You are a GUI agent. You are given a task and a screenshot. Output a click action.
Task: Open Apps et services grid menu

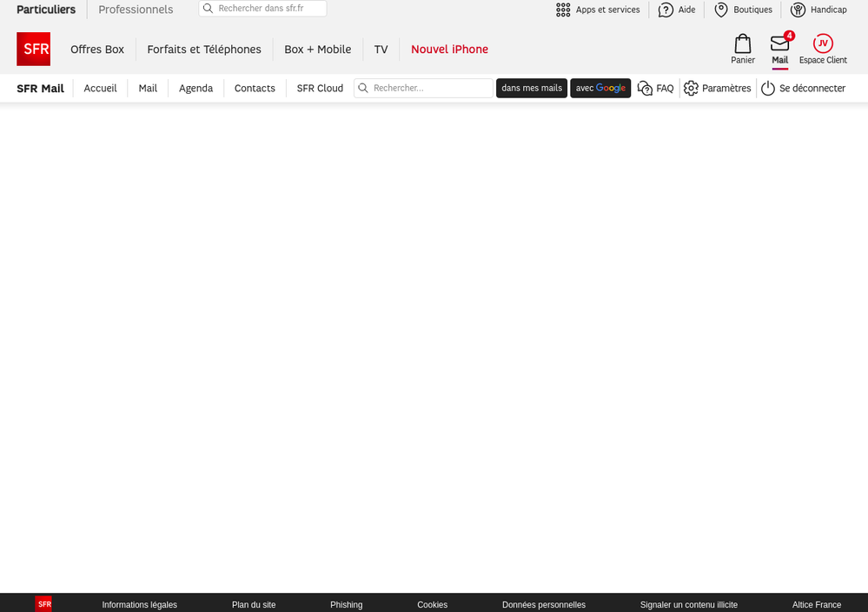pyautogui.click(x=563, y=10)
